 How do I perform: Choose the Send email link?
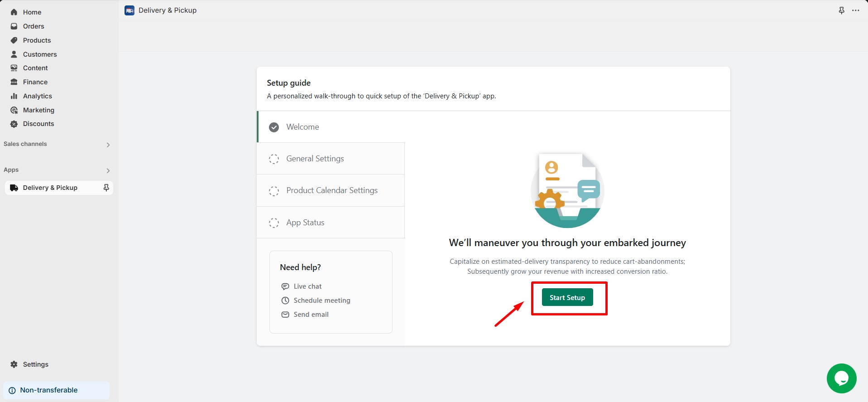pyautogui.click(x=311, y=315)
